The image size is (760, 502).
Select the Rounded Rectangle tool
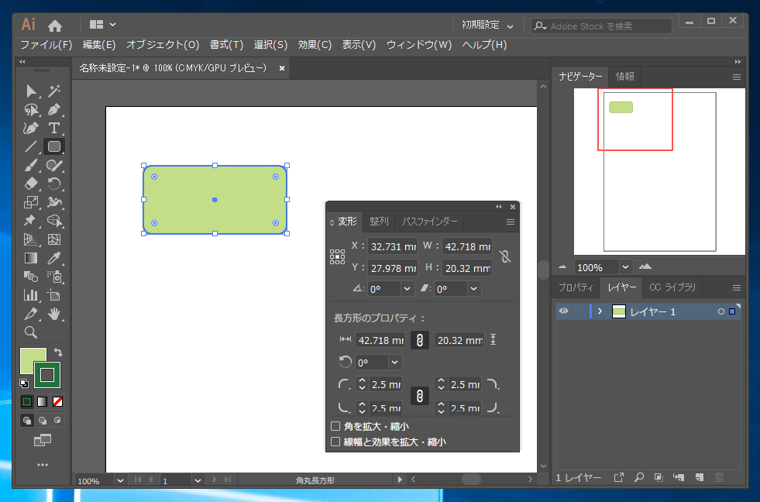coord(54,146)
